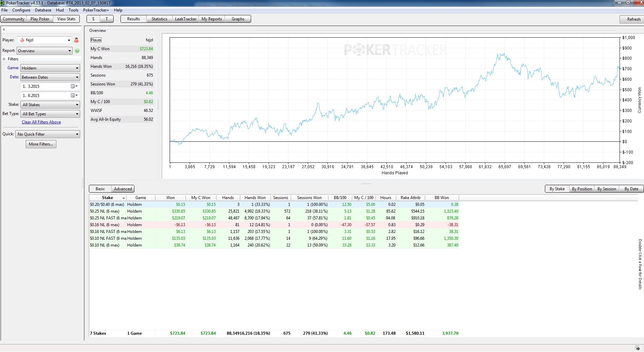
Task: Click the Player header in Overview panel
Action: pyautogui.click(x=96, y=40)
